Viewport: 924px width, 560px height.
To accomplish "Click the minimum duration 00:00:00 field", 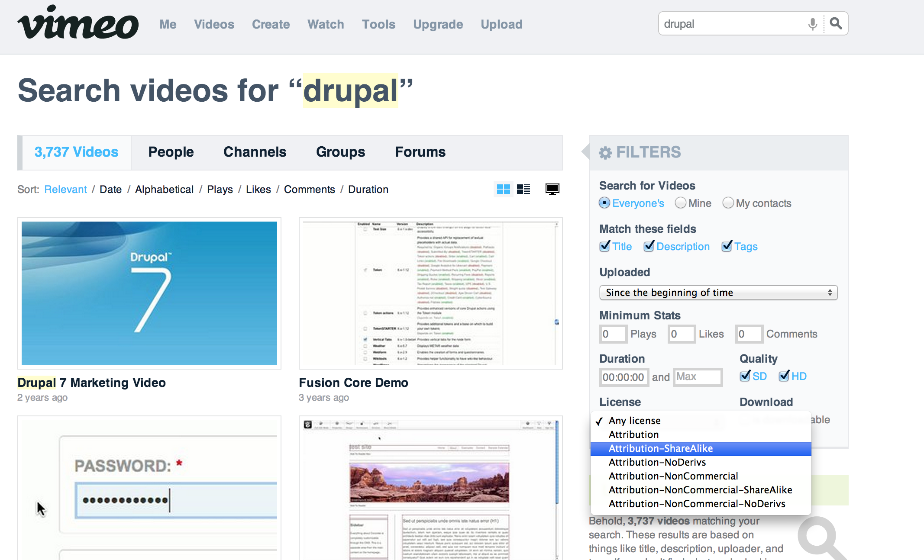I will [x=624, y=377].
